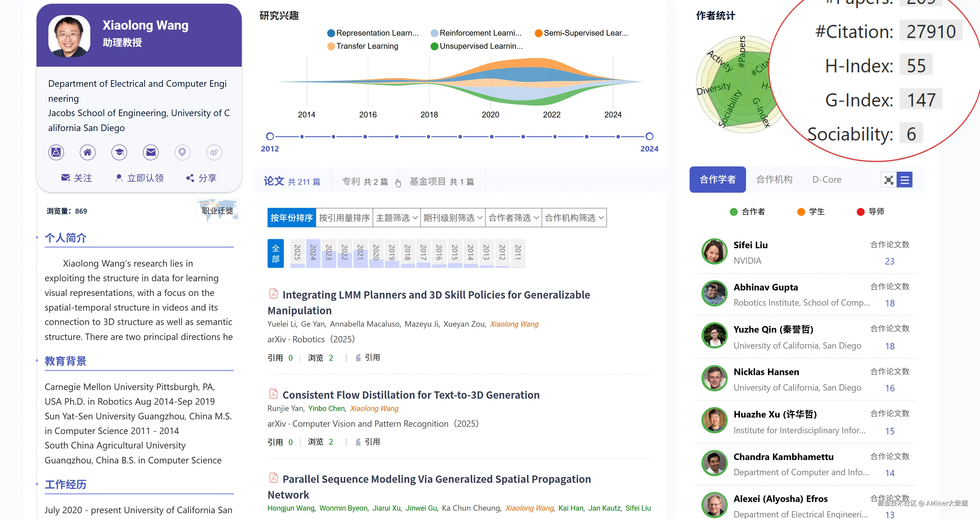Screen dimensions: 980x519
Task: Switch collaborators to list view icon
Action: (904, 180)
